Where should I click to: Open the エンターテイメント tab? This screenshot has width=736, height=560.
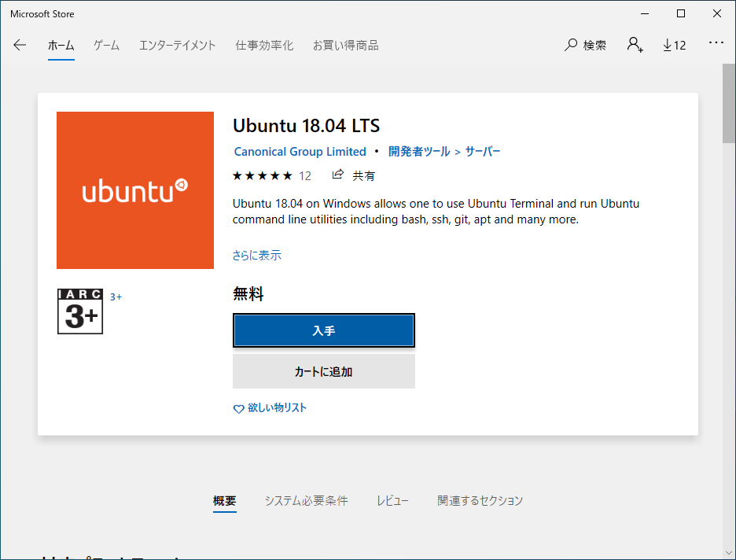[x=178, y=46]
